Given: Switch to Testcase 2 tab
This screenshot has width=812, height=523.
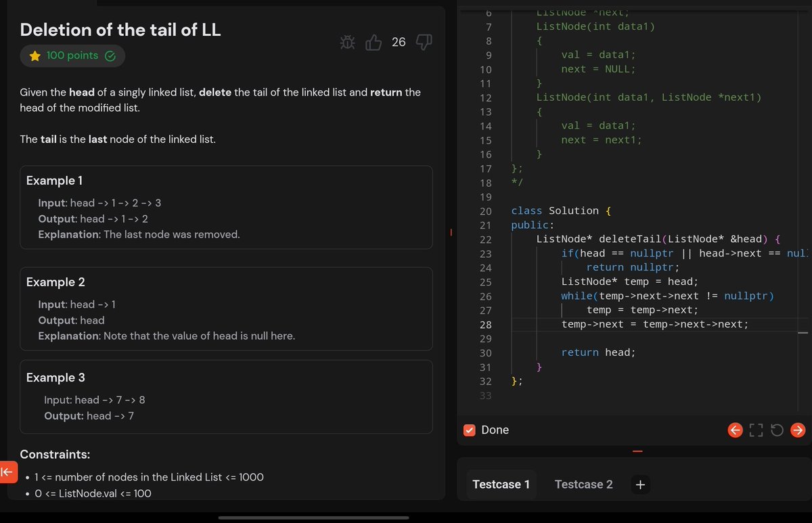Looking at the screenshot, I should point(583,484).
